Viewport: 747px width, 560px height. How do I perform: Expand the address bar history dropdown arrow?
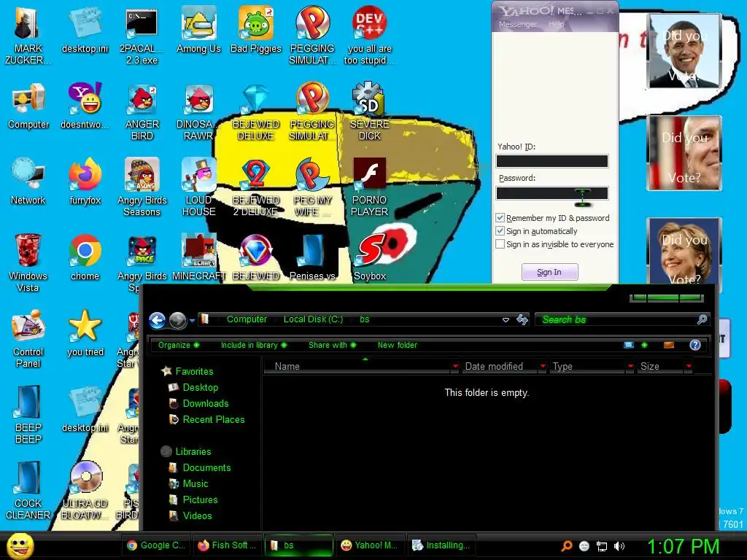pos(506,320)
